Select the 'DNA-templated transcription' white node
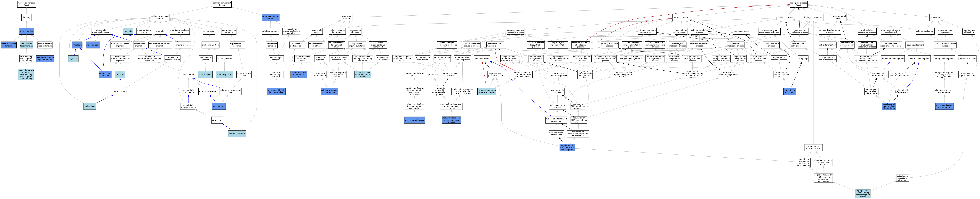980x199 pixels. [x=556, y=134]
